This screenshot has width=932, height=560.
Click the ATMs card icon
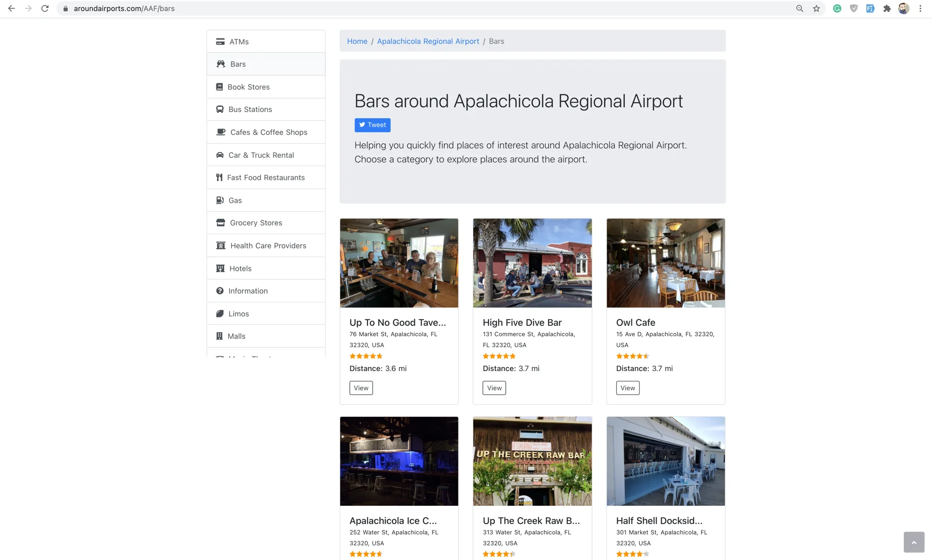[220, 42]
